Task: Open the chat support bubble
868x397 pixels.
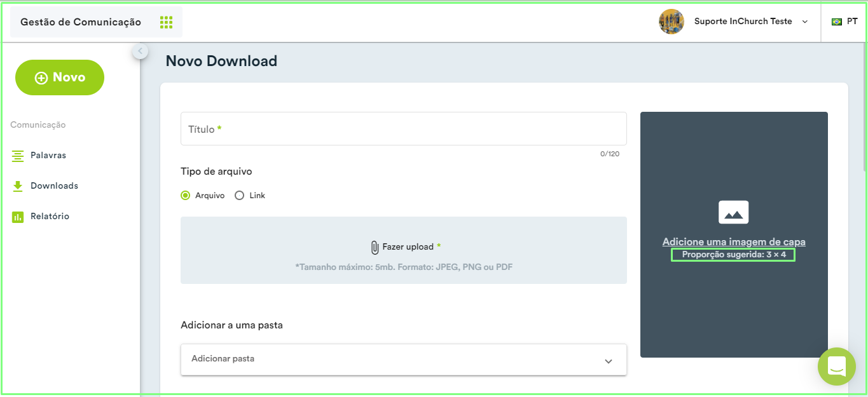Action: tap(837, 367)
